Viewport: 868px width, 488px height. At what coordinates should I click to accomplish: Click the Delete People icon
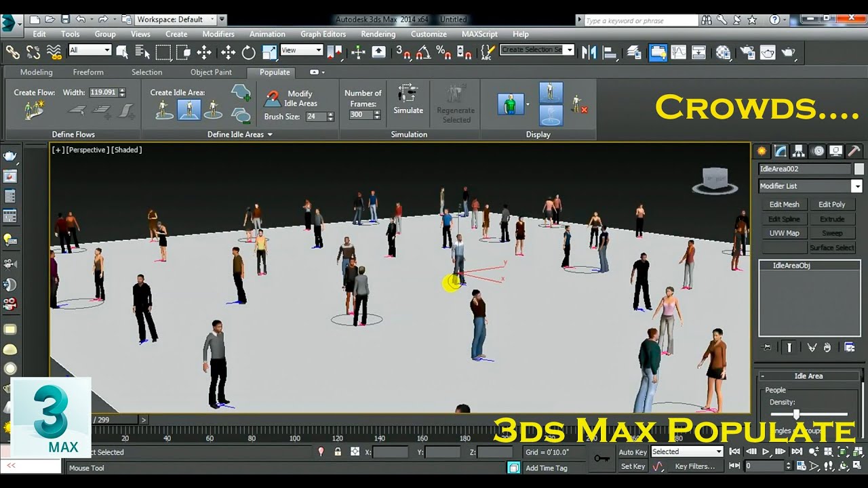pyautogui.click(x=578, y=104)
